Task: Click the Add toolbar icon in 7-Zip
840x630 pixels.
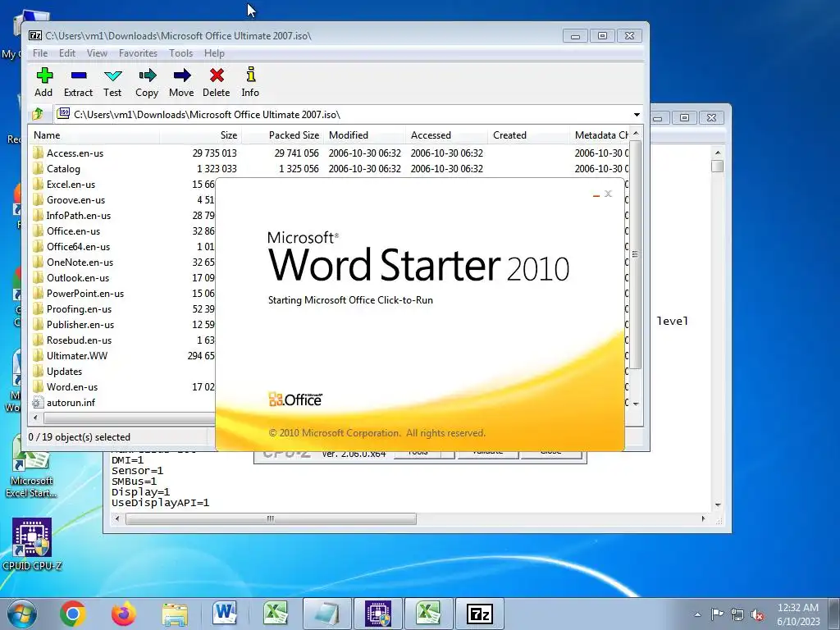Action: pos(44,82)
